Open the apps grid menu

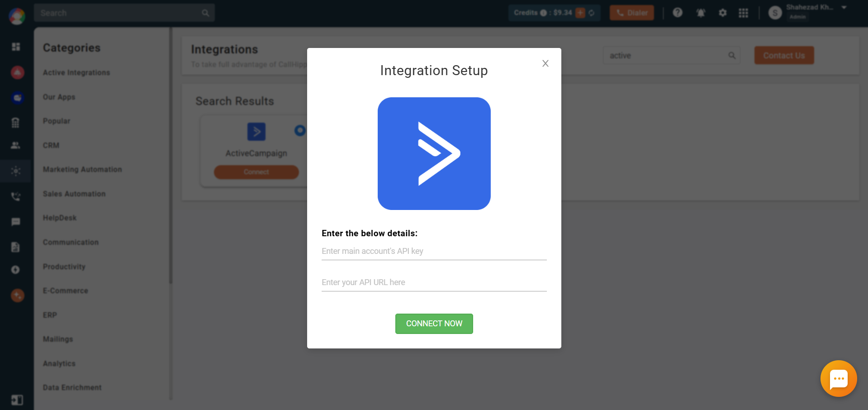click(743, 13)
